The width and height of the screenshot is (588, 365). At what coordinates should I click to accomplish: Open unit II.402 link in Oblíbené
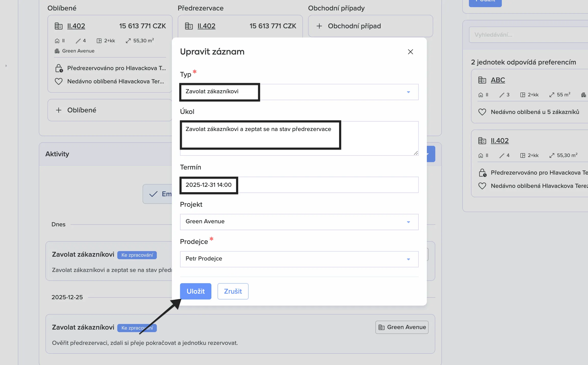76,26
